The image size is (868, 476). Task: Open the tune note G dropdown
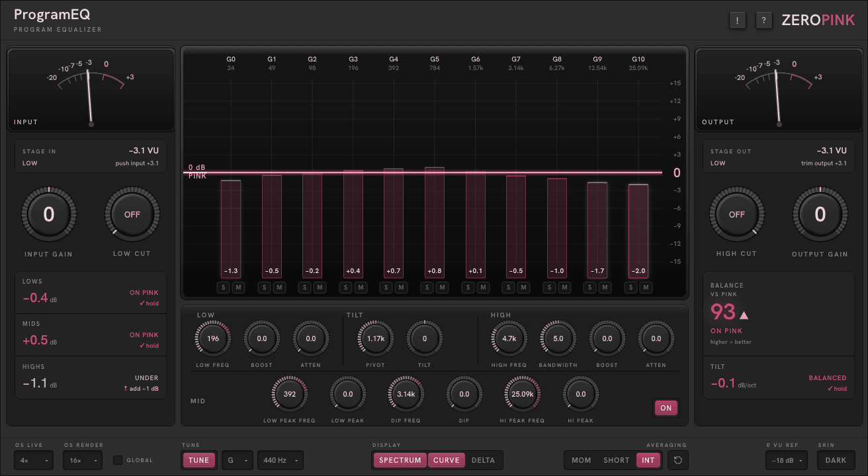coord(237,460)
